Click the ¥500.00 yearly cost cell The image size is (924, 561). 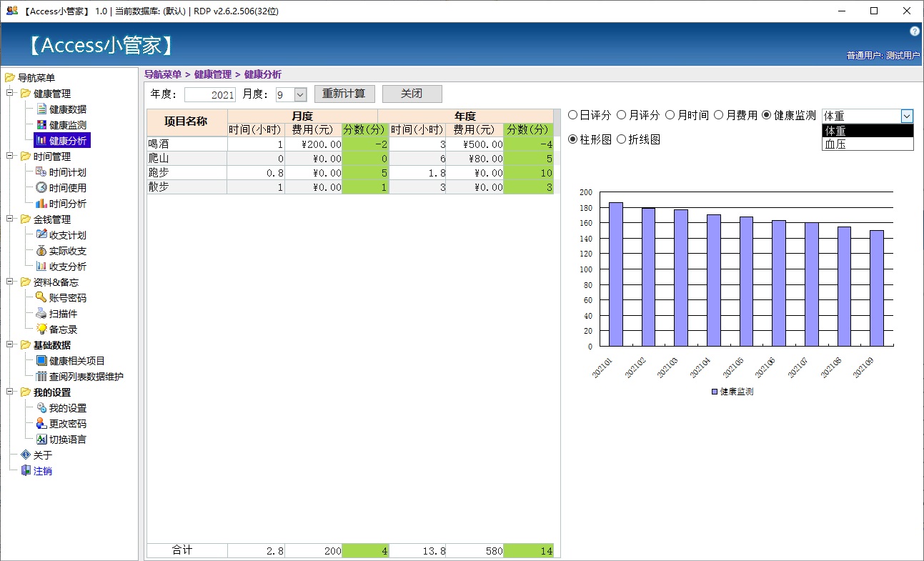[x=475, y=144]
